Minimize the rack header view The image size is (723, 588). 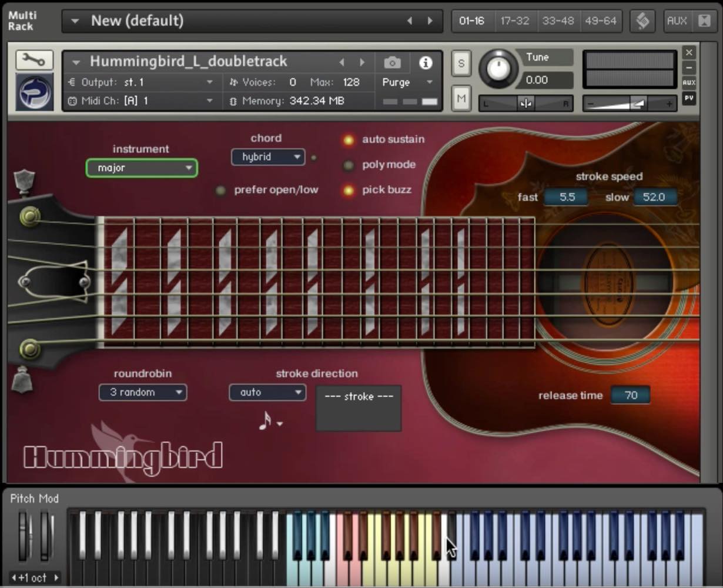tap(704, 21)
